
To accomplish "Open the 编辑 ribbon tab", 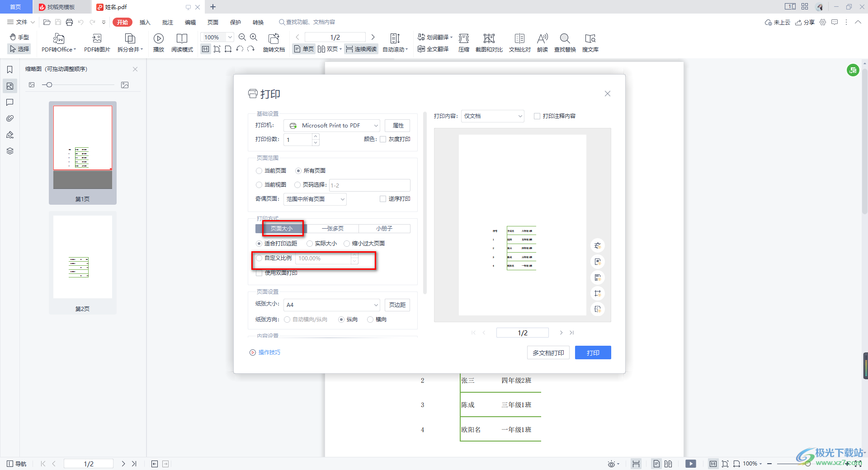I will click(x=190, y=22).
